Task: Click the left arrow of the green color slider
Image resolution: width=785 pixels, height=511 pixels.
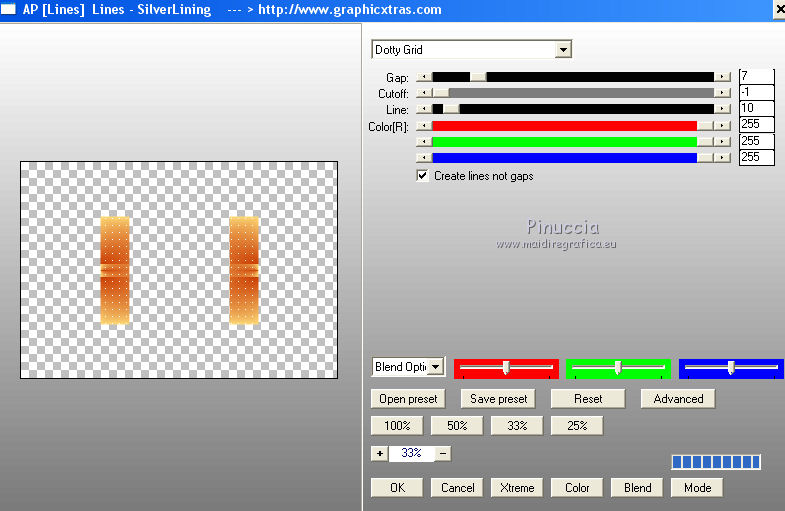Action: (424, 142)
